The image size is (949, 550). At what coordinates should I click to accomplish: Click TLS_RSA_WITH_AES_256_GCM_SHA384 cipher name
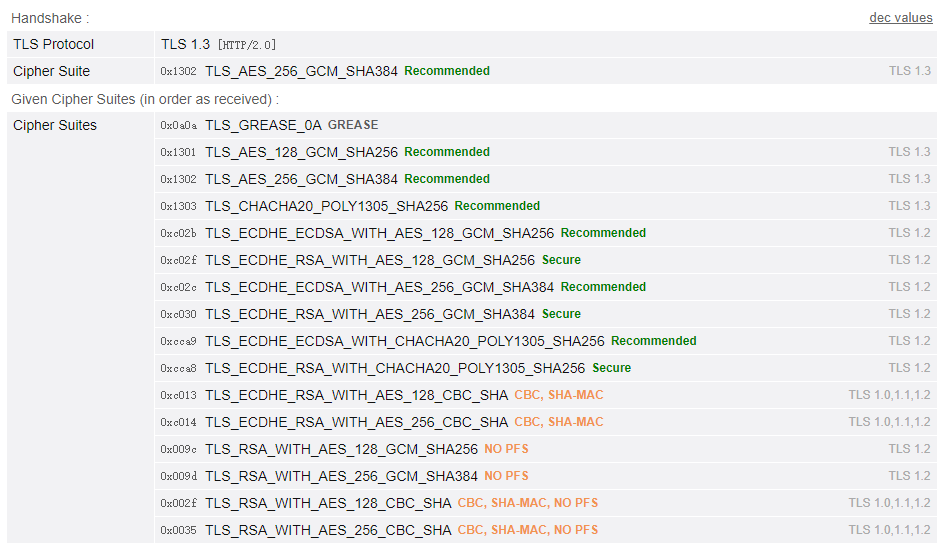coord(341,476)
